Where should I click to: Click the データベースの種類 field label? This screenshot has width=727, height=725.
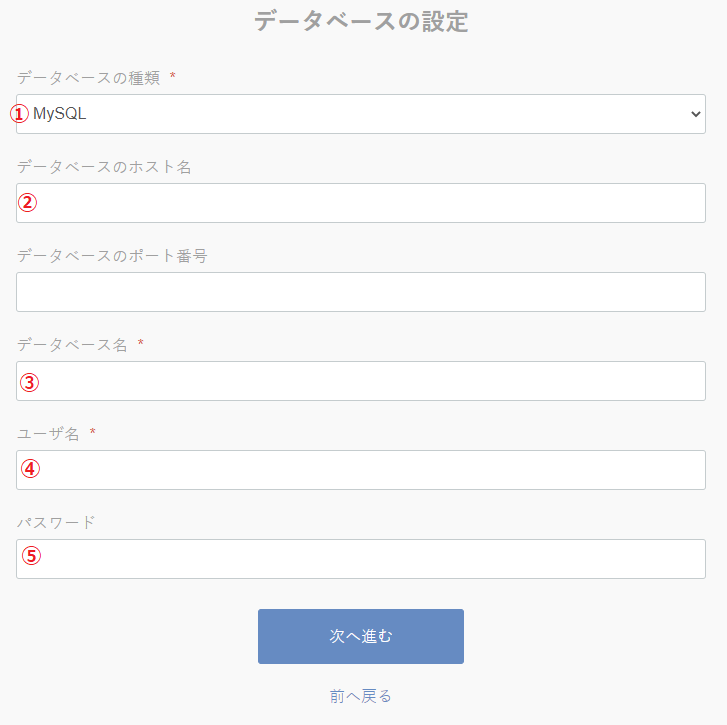(x=88, y=78)
